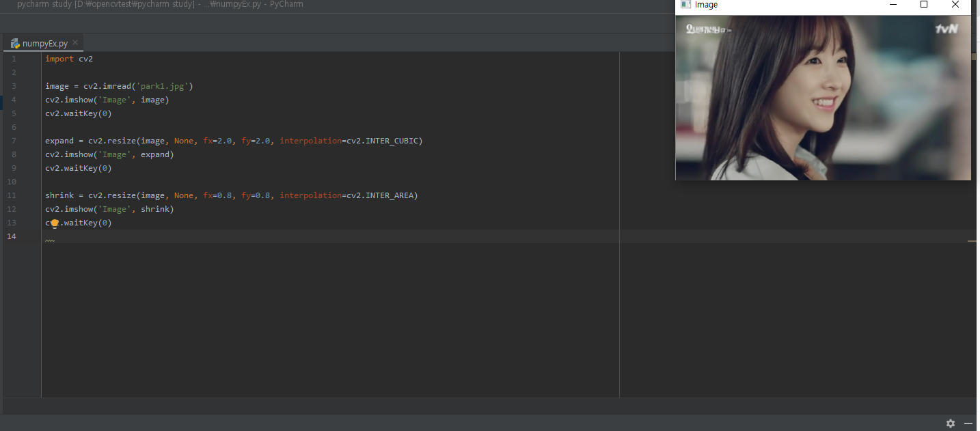Click the yellow lightbulb intention icon
Screen dimensions: 980x431
tap(55, 223)
